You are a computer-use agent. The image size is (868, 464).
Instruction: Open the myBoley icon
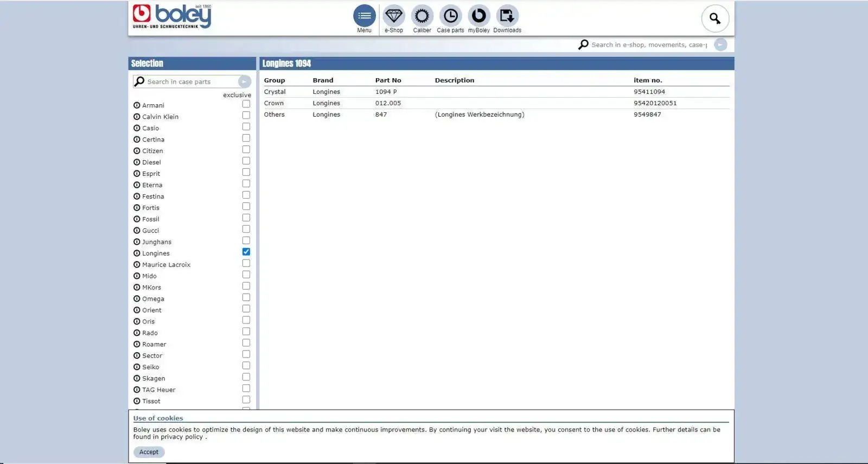[x=479, y=16]
